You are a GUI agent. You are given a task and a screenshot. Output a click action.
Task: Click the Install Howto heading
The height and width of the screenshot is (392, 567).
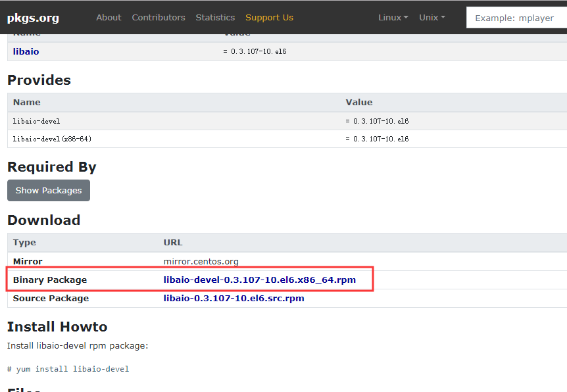point(57,327)
